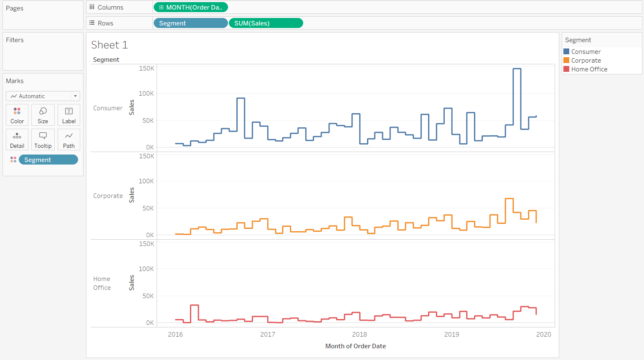
Task: Click the Month of Order Date axis title
Action: [x=355, y=346]
